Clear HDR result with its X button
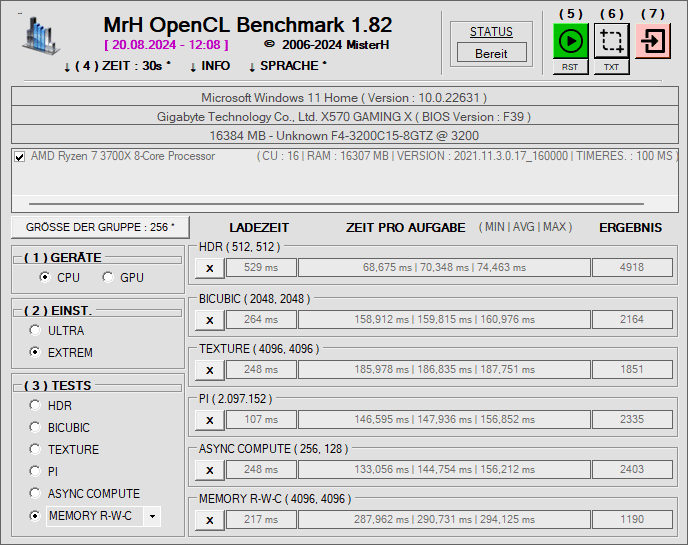 coord(210,268)
